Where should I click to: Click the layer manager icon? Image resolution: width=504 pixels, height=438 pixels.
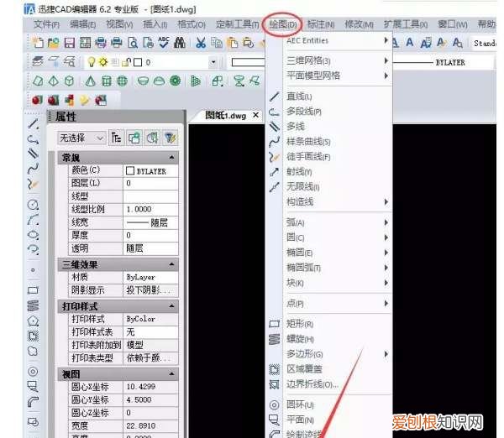(x=39, y=61)
